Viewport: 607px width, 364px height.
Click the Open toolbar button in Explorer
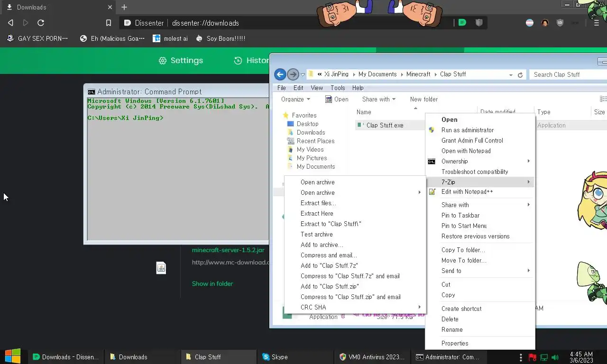click(x=337, y=99)
